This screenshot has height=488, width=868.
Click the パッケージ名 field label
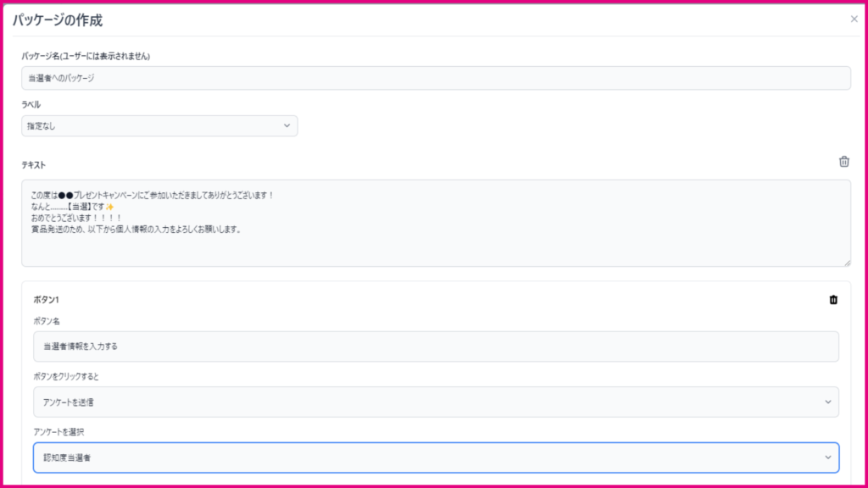[86, 56]
